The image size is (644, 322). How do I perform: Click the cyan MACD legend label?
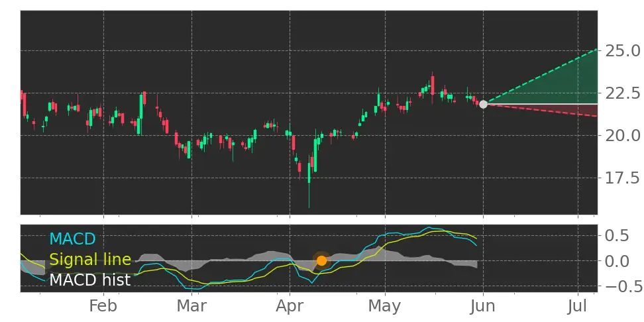(73, 239)
